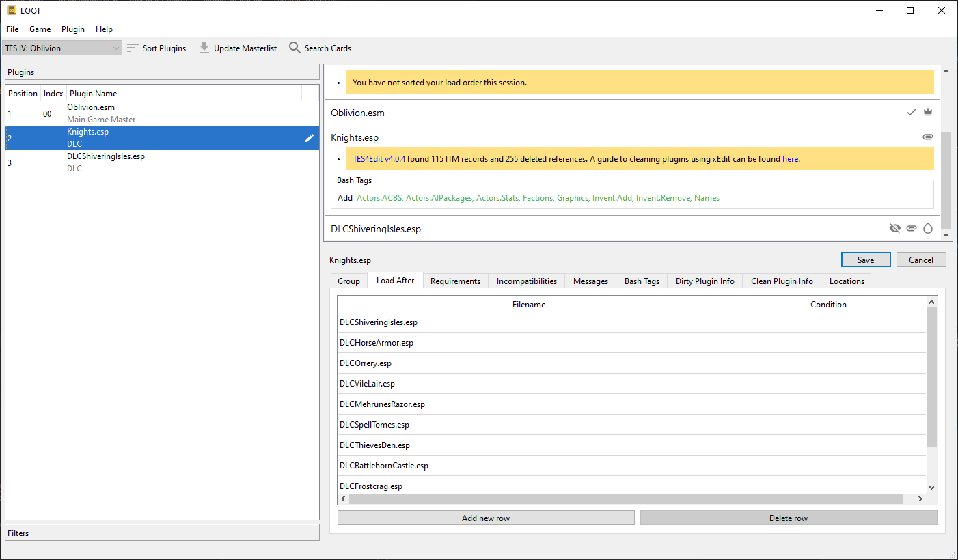The image size is (958, 560).
Task: Select the DLCSpellTomes.esp table row
Action: [x=632, y=425]
